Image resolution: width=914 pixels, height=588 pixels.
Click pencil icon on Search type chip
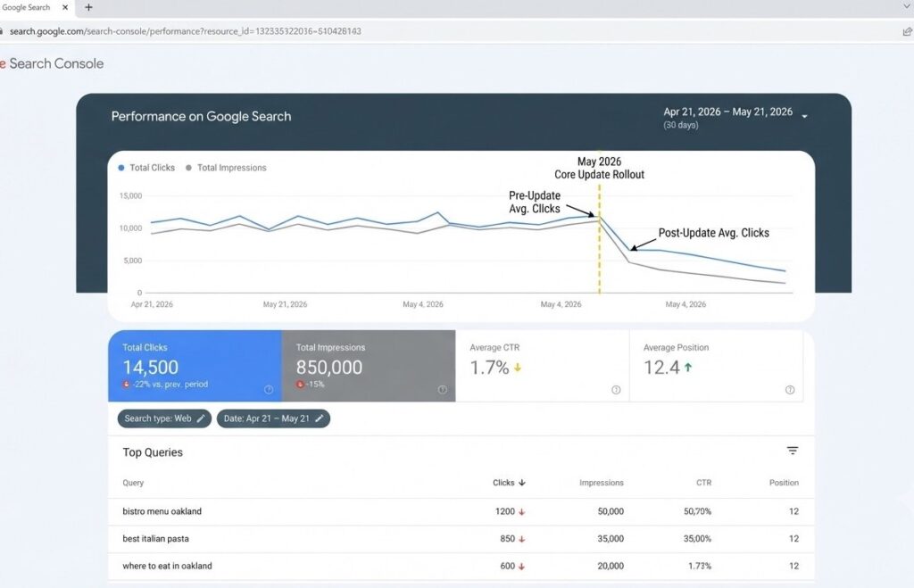(201, 418)
